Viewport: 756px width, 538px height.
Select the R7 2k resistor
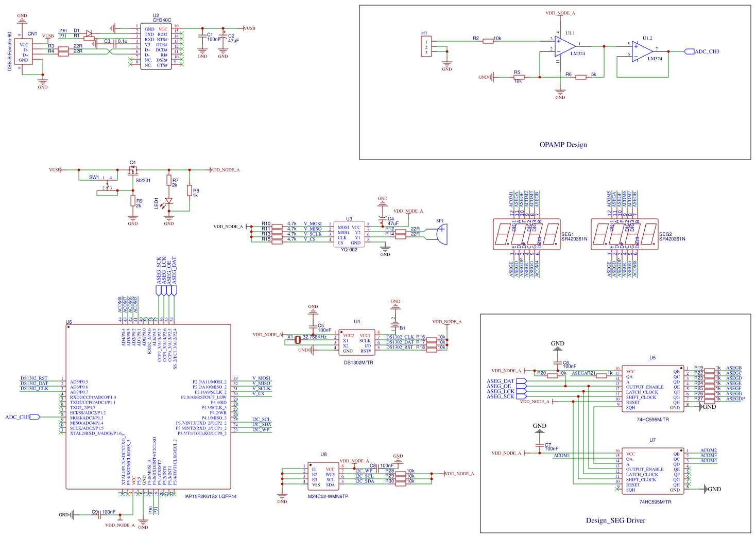coord(169,180)
